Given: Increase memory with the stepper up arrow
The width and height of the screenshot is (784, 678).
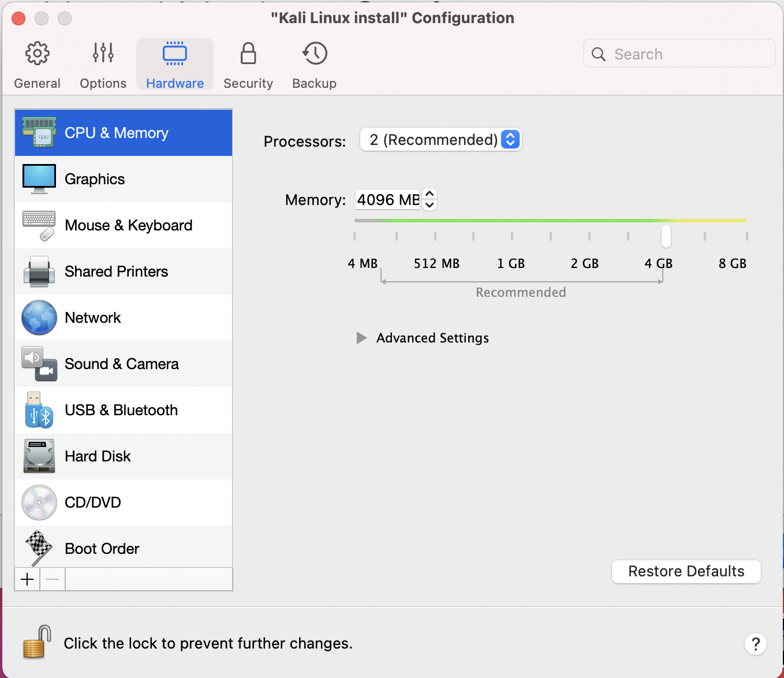Looking at the screenshot, I should click(430, 194).
